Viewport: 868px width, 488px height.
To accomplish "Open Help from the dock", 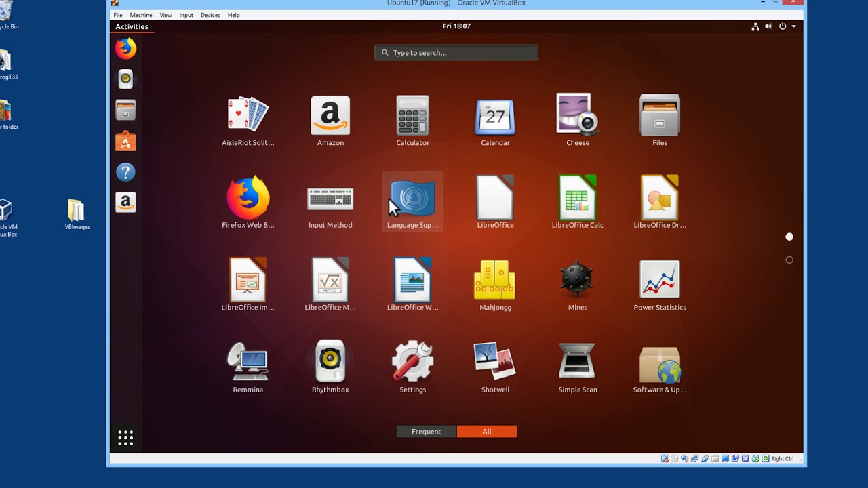I will (125, 172).
